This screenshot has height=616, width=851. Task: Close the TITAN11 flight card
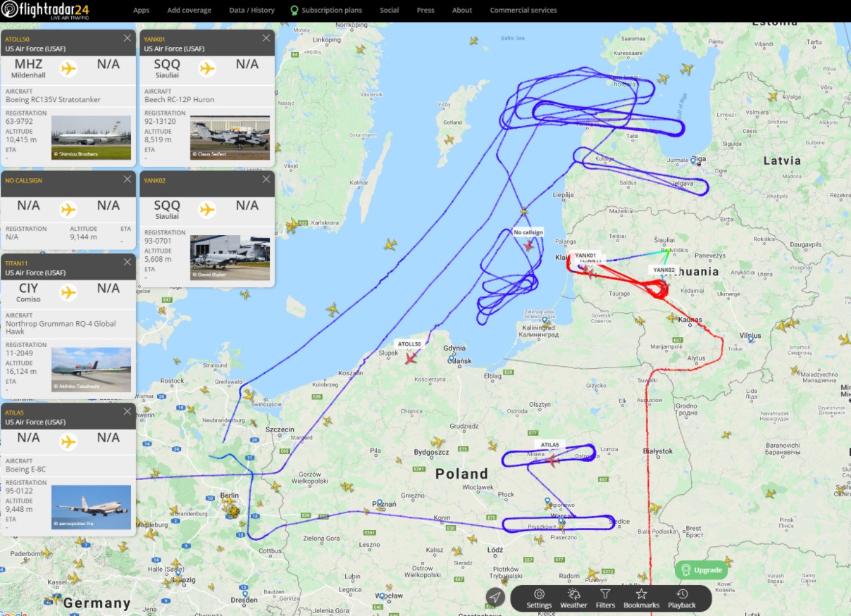tap(128, 262)
